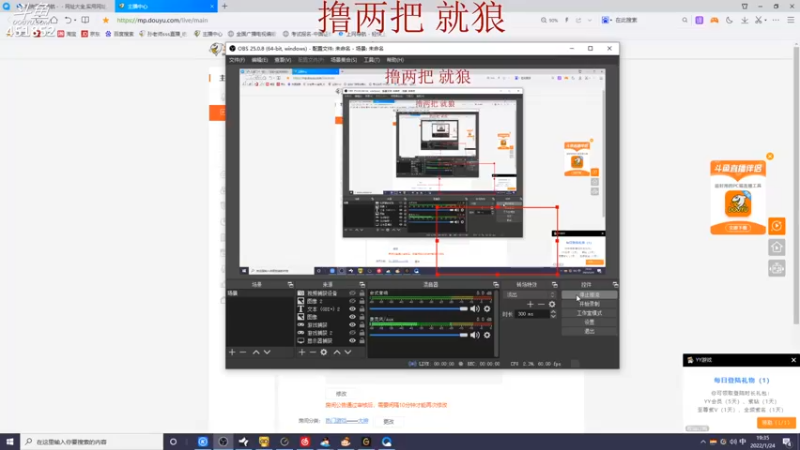Viewport: 800px width, 450px height.
Task: Click the browser bookmark star icon
Action: point(106,20)
